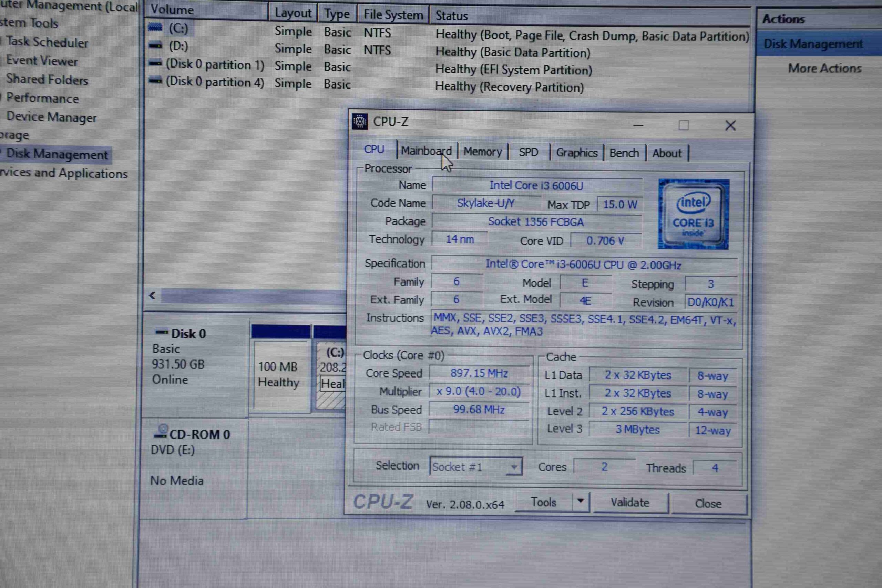Switch to the Memory tab in CPU-Z
Screen dimensions: 882x588
[x=483, y=152]
